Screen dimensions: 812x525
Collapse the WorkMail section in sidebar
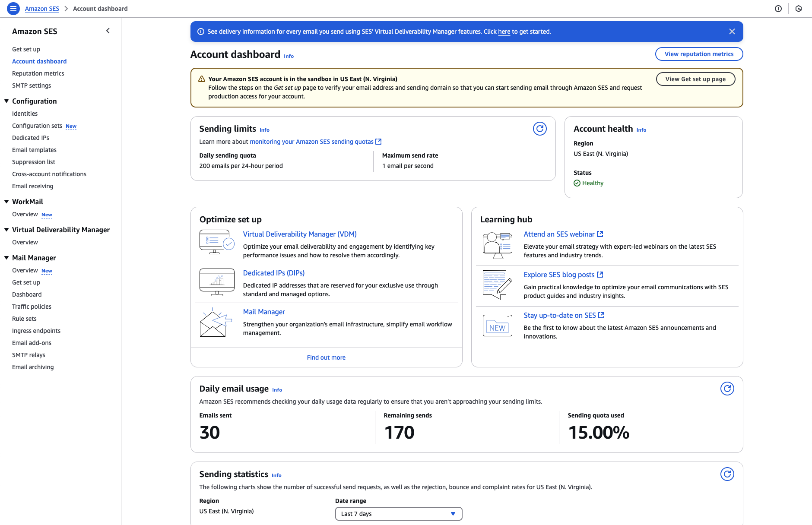tap(6, 202)
